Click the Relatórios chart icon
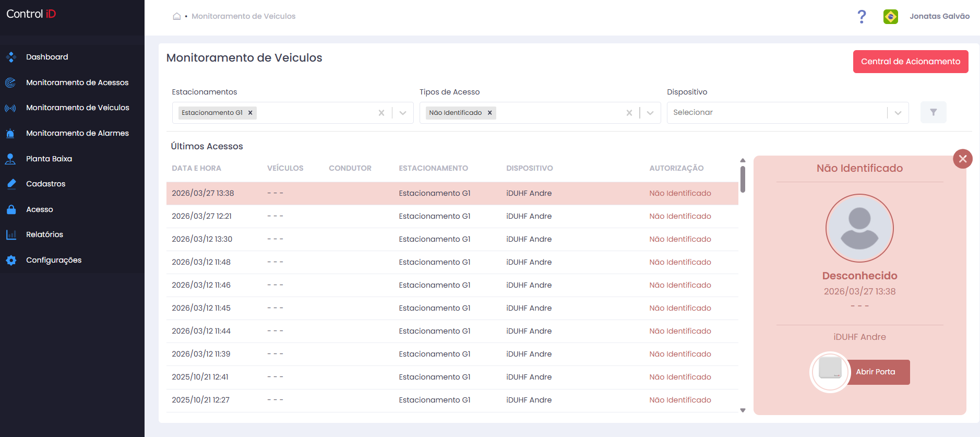 point(11,234)
